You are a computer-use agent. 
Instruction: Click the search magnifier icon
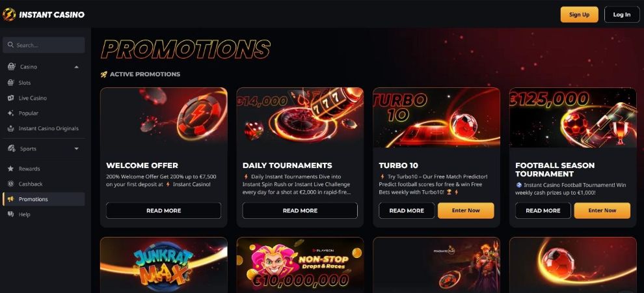coord(10,45)
